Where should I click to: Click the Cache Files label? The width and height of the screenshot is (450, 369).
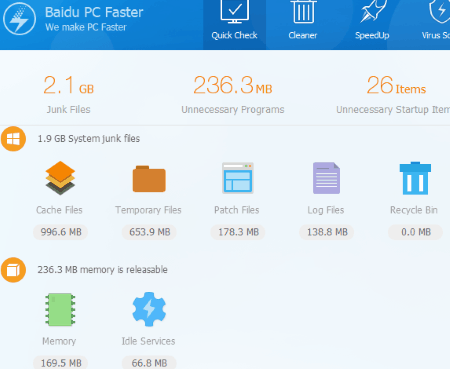[59, 210]
